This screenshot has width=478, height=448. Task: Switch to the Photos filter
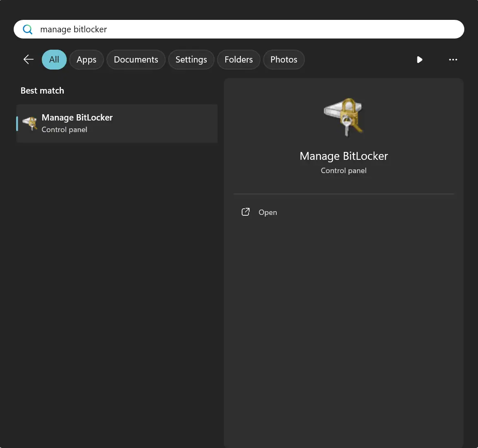[283, 60]
